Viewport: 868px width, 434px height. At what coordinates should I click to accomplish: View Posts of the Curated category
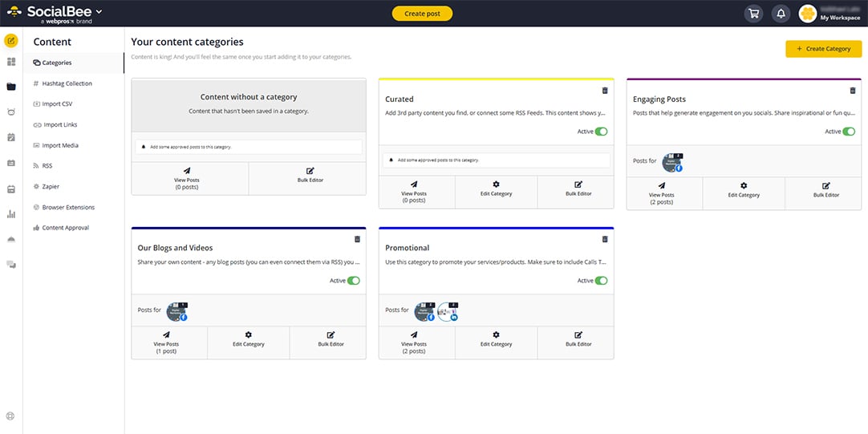[x=417, y=192]
